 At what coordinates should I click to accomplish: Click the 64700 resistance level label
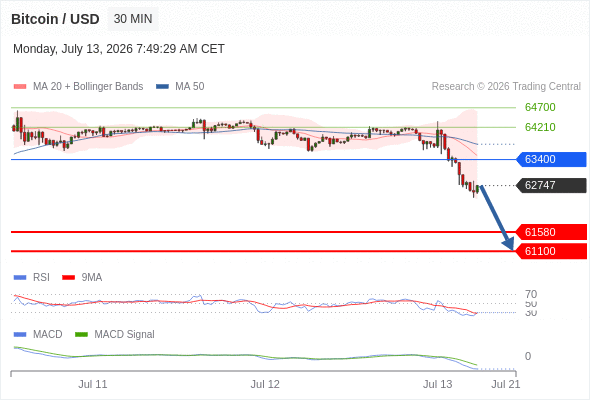pyautogui.click(x=540, y=107)
